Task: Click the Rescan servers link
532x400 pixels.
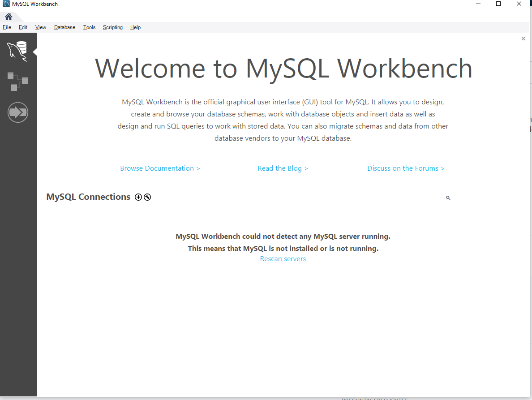Action: tap(283, 259)
